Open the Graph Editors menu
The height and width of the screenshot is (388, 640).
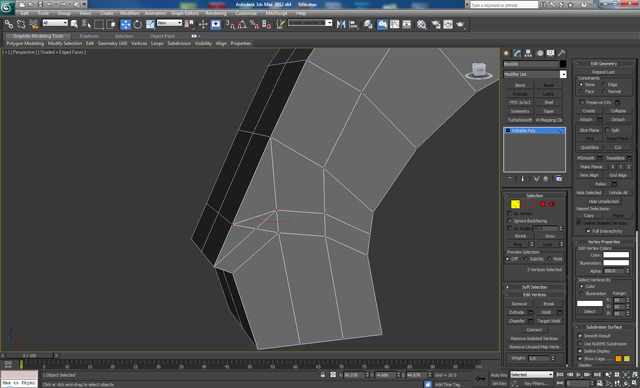pos(185,13)
